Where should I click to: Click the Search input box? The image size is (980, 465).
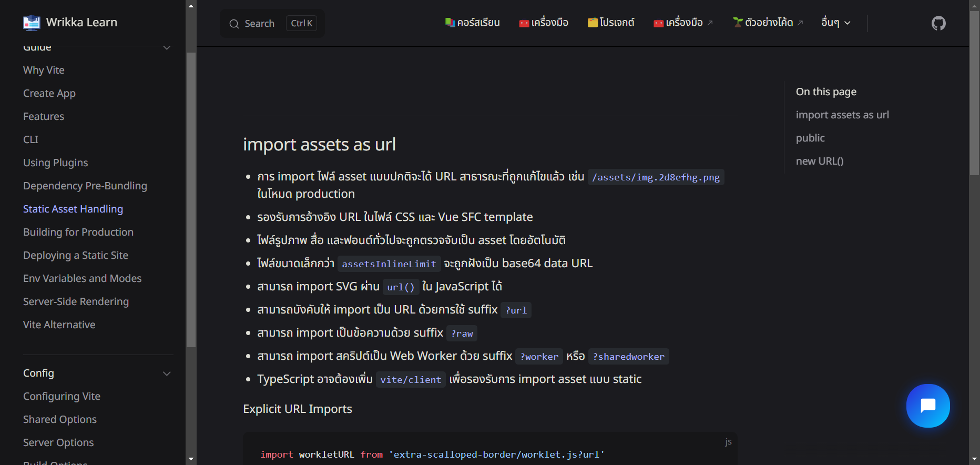pyautogui.click(x=272, y=24)
